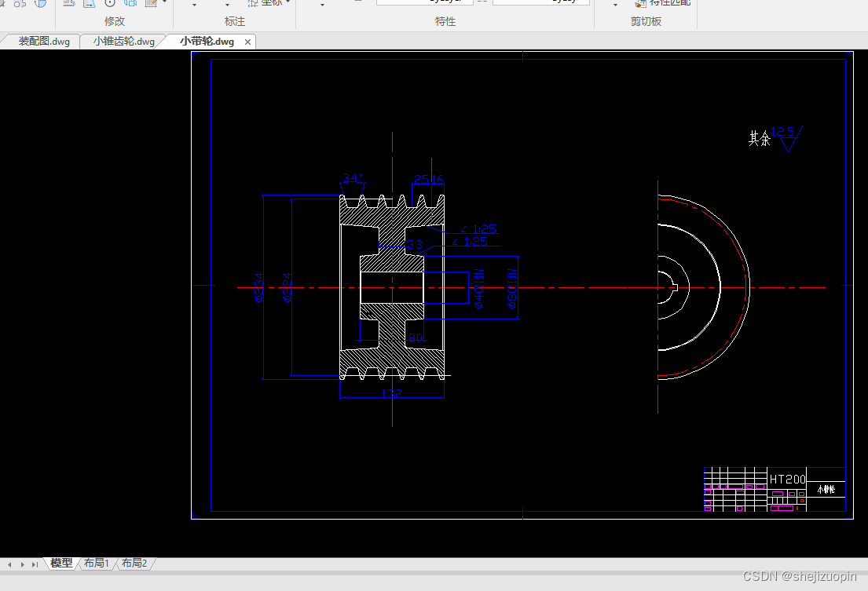Screen dimensions: 868x591
Task: Switch to the 布局1 layout tab
Action: click(97, 563)
